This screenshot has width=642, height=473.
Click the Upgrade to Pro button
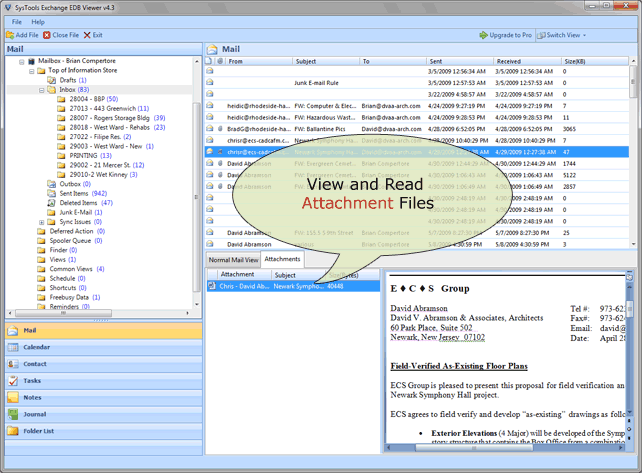pyautogui.click(x=505, y=35)
